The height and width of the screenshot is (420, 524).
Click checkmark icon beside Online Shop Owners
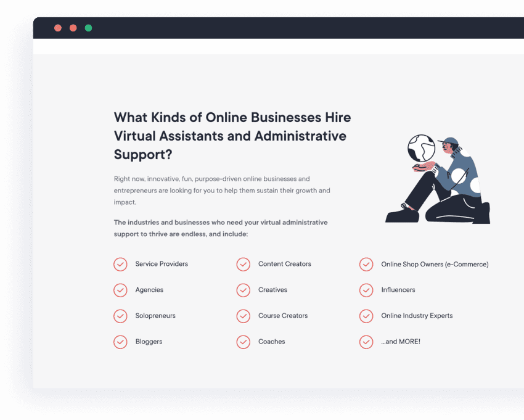tap(366, 265)
